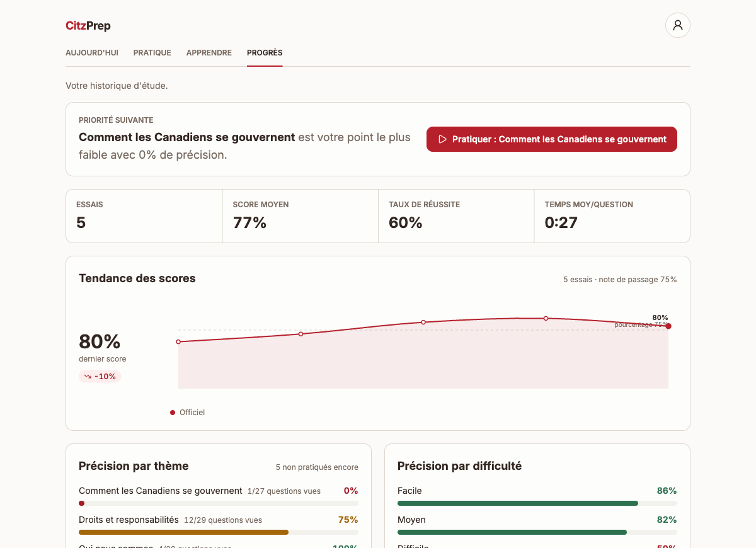Click the first data point on the score chart
The image size is (756, 548).
pyautogui.click(x=178, y=342)
